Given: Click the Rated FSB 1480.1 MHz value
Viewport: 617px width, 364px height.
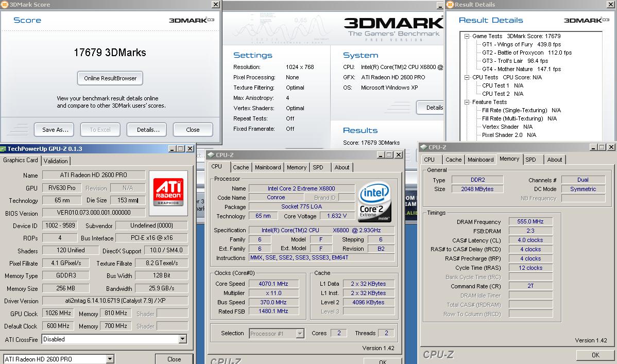Looking at the screenshot, I should coord(273,311).
